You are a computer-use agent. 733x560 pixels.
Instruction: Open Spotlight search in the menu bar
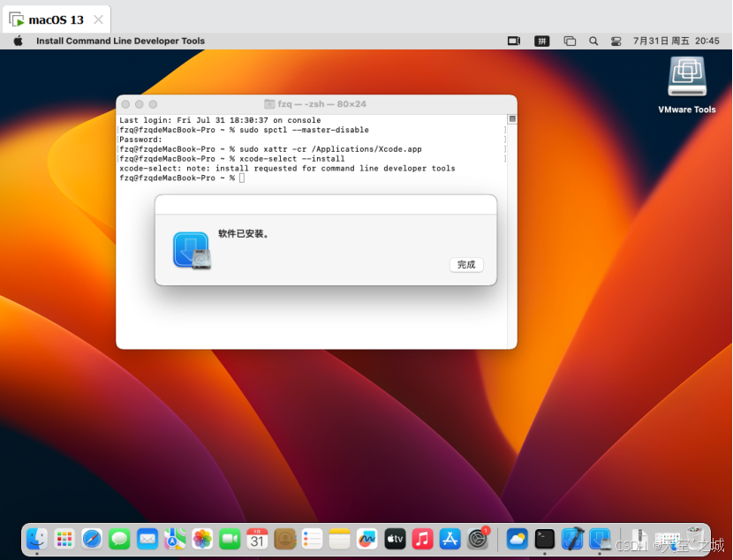pos(593,42)
